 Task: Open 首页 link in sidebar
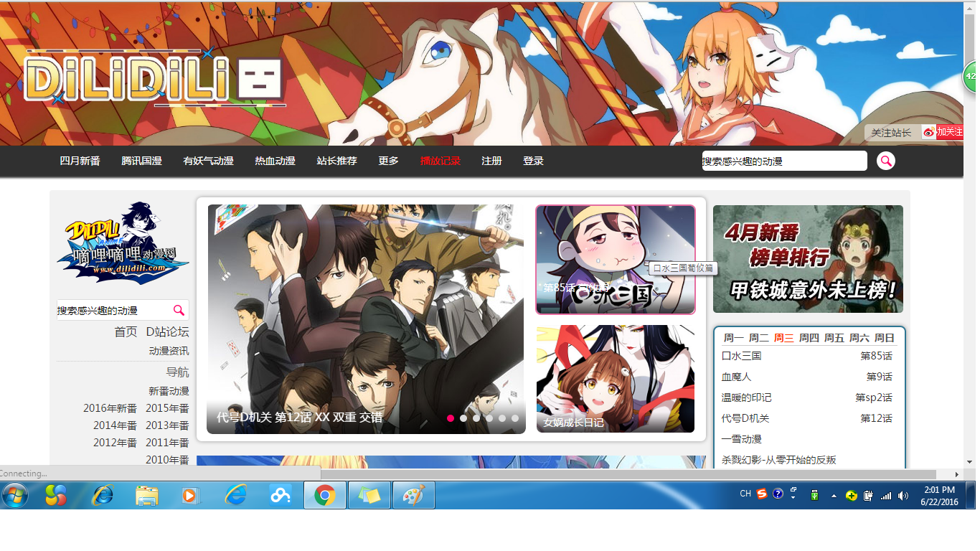[126, 331]
